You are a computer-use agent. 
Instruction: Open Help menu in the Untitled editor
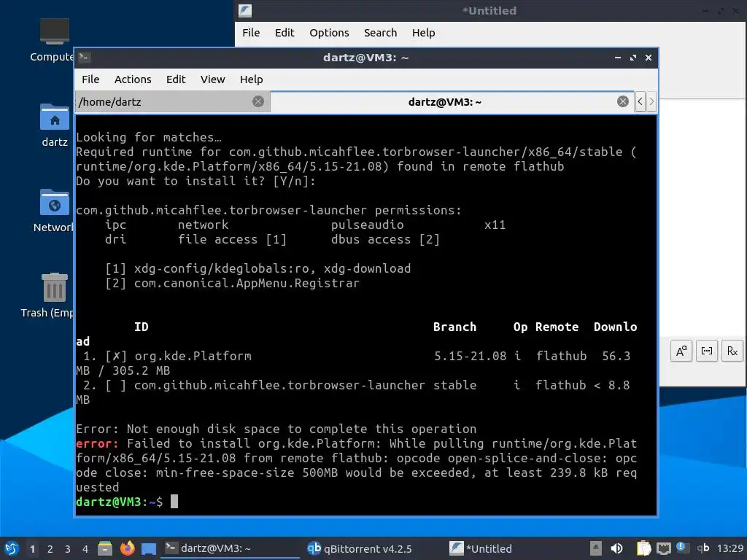point(424,33)
